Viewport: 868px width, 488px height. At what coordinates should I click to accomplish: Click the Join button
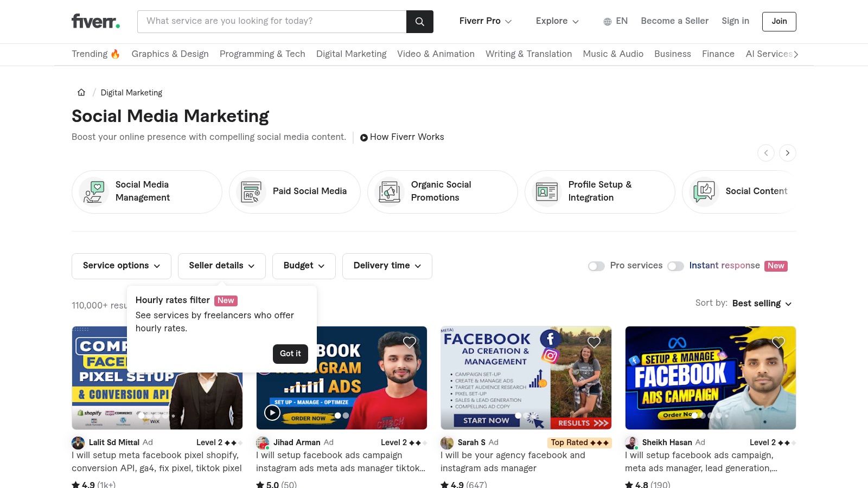click(x=779, y=21)
